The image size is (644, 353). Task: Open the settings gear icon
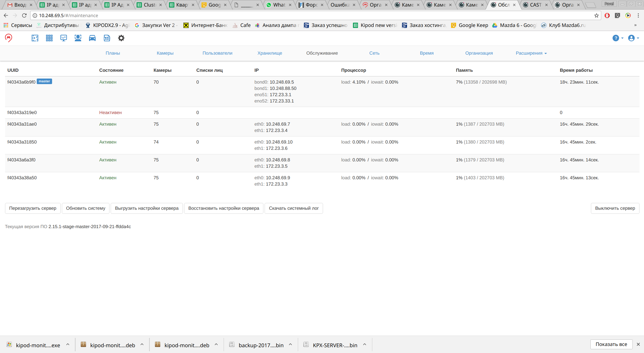pyautogui.click(x=121, y=38)
